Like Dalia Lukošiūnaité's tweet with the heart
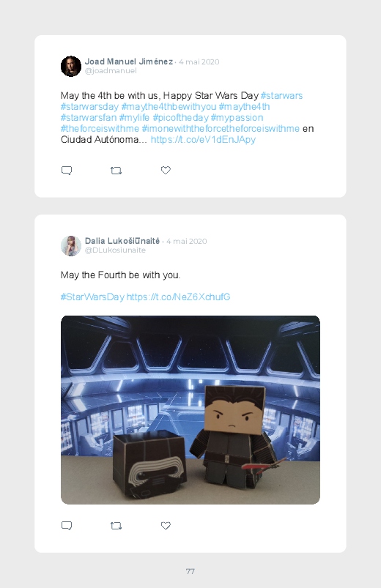Viewport: 381px width, 588px height. click(x=166, y=525)
